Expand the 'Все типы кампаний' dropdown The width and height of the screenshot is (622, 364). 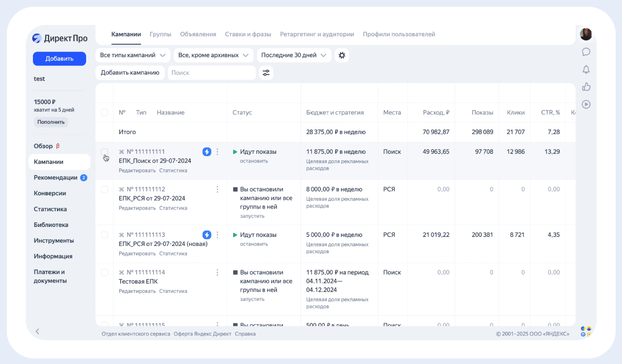click(133, 55)
